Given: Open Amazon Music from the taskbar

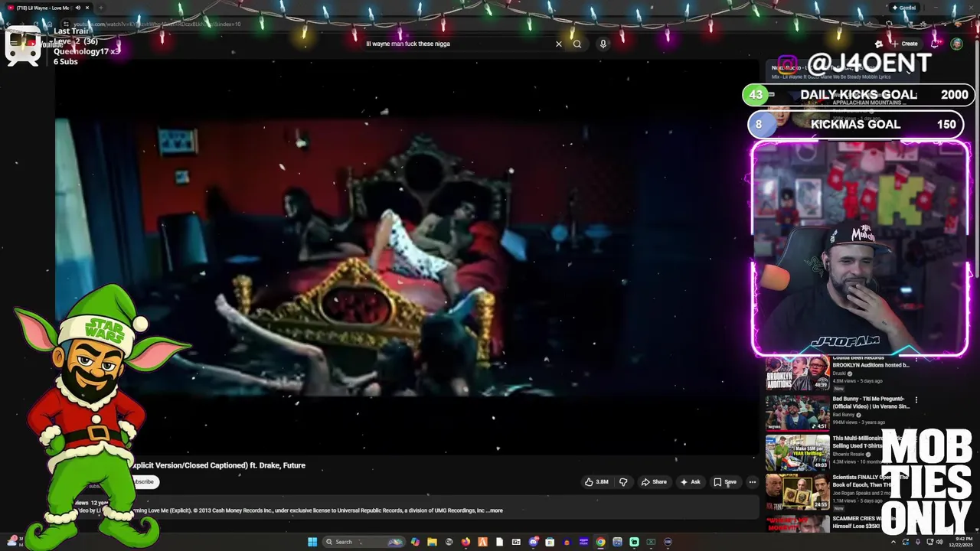Looking at the screenshot, I should click(583, 542).
